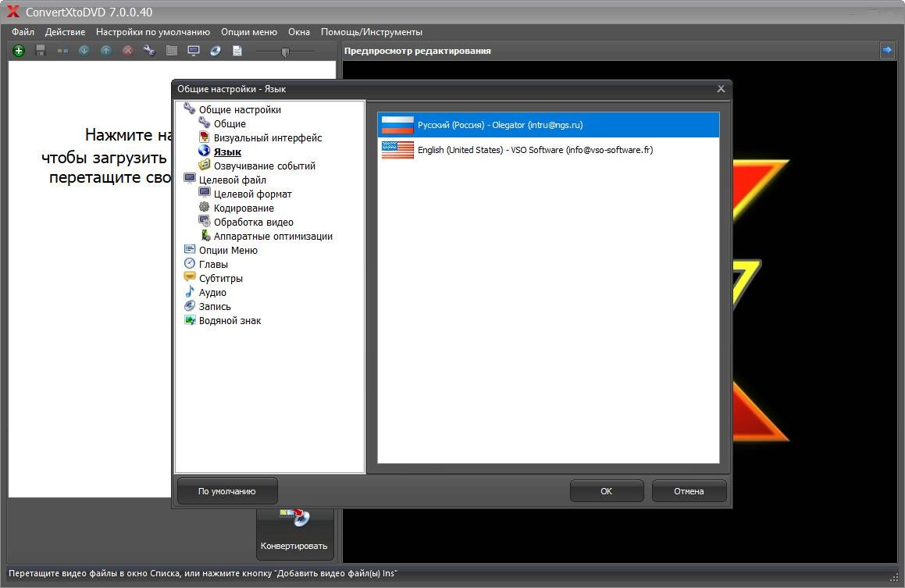This screenshot has height=588, width=905.
Task: Select Целевой файл tree item
Action: 233,180
